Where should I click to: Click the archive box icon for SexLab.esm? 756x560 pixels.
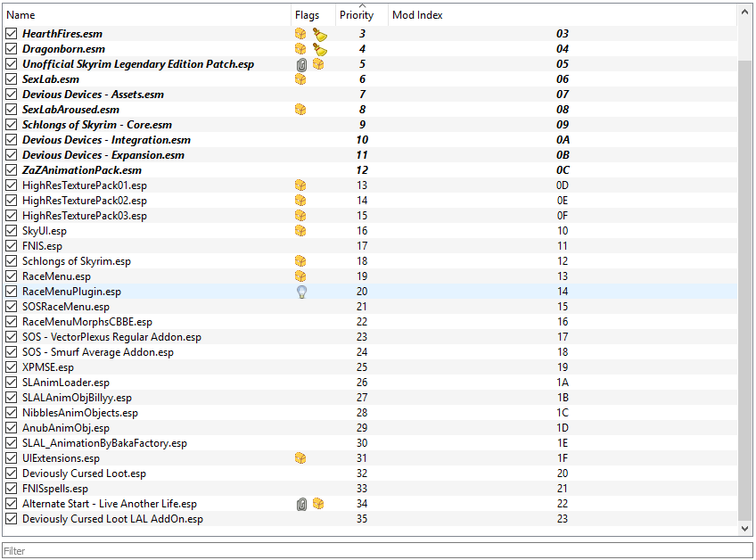tap(300, 79)
